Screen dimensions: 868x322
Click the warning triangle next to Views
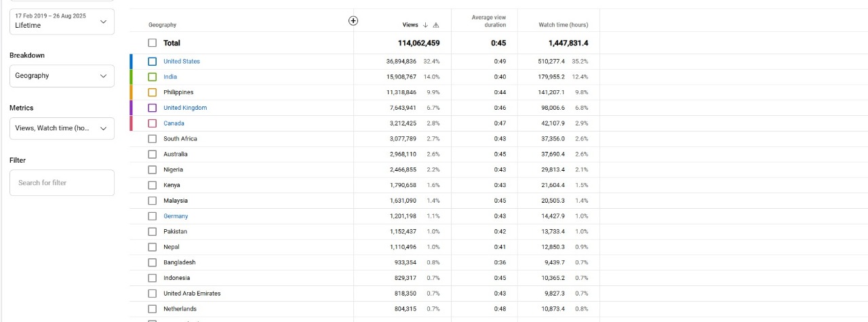pos(435,25)
